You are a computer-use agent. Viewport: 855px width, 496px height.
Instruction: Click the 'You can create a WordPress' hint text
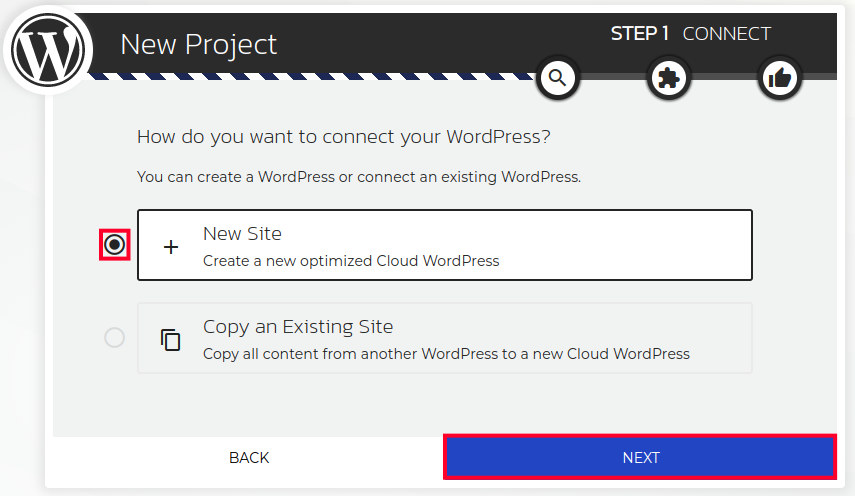coord(359,177)
